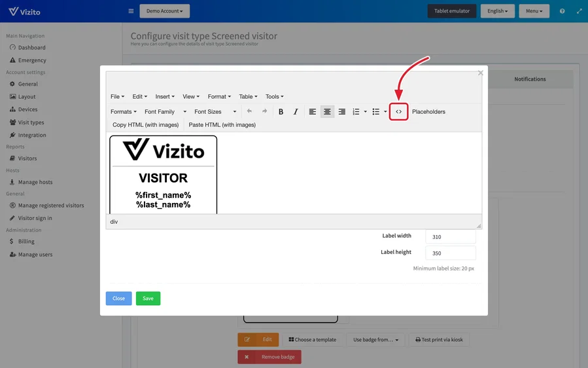Viewport: 588px width, 368px height.
Task: Open Visitors report in the sidebar
Action: [24, 158]
